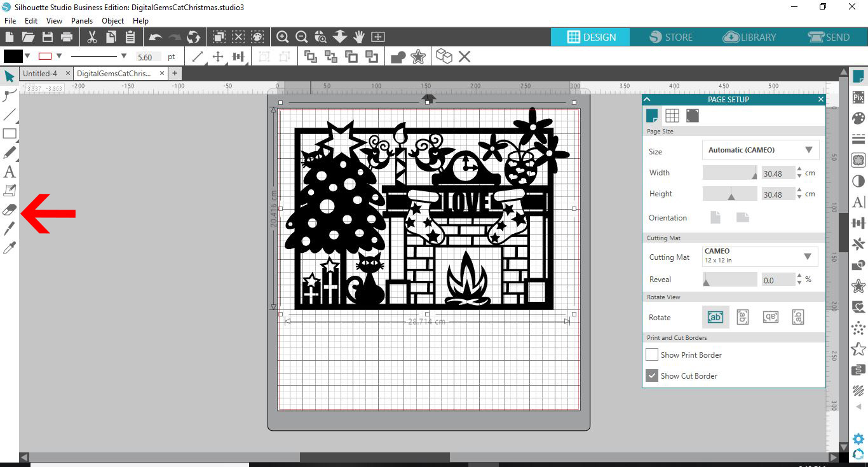The image size is (868, 467).
Task: Undo the last action
Action: [156, 37]
